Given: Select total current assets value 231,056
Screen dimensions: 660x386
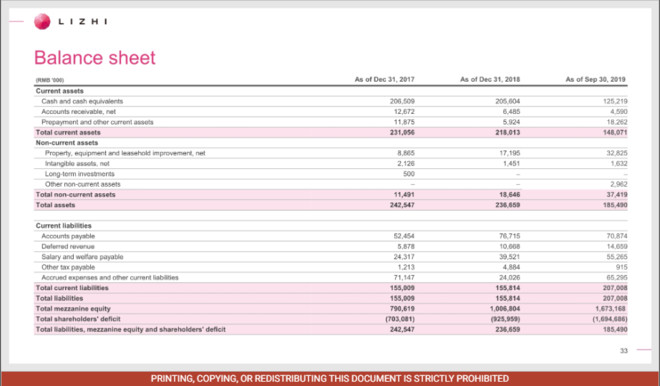Looking at the screenshot, I should [402, 133].
